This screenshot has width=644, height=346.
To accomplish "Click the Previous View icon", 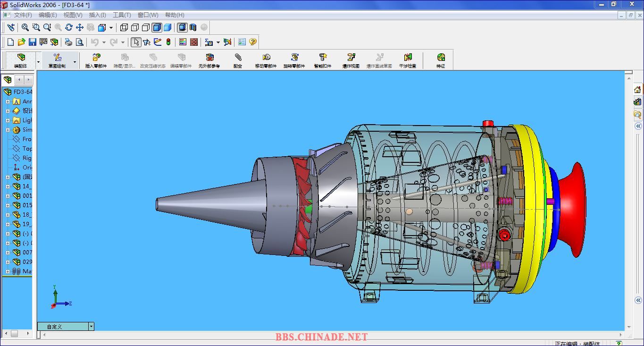I will point(11,27).
